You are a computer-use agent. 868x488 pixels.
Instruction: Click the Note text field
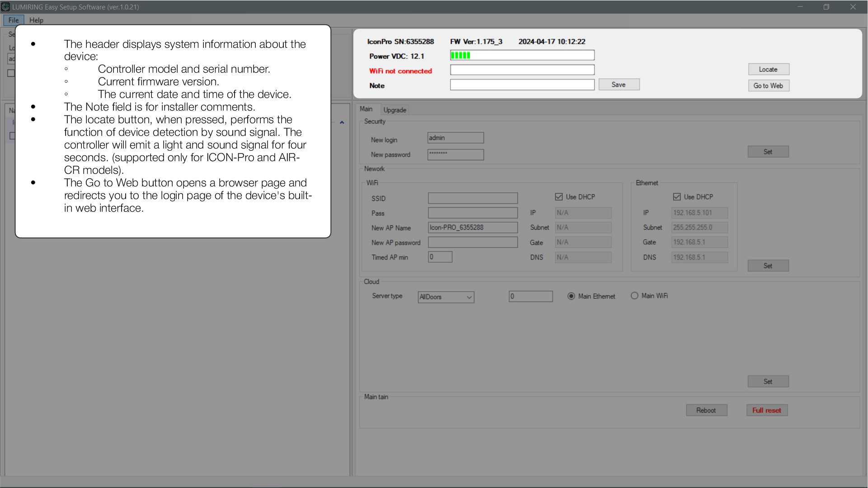click(x=522, y=84)
